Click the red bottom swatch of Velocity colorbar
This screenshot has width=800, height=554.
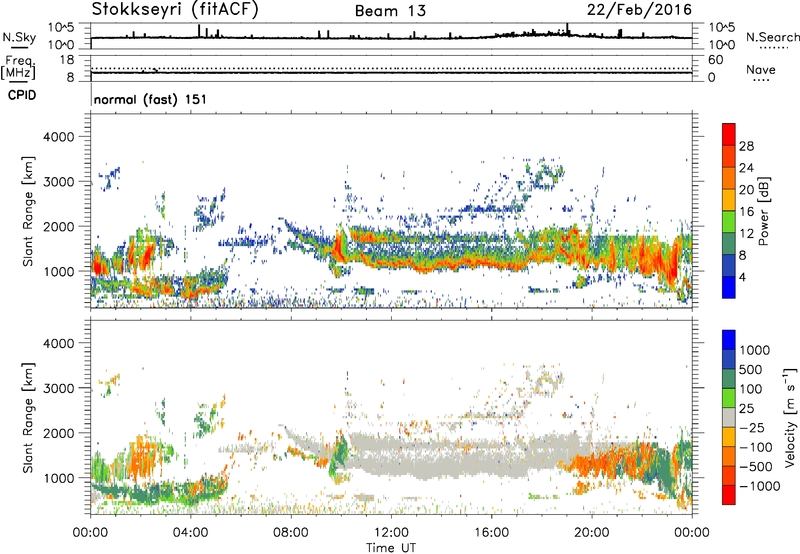729,495
